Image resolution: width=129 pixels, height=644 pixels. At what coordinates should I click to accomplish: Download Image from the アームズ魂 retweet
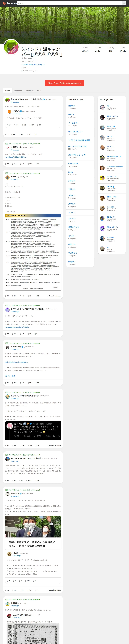point(54,590)
